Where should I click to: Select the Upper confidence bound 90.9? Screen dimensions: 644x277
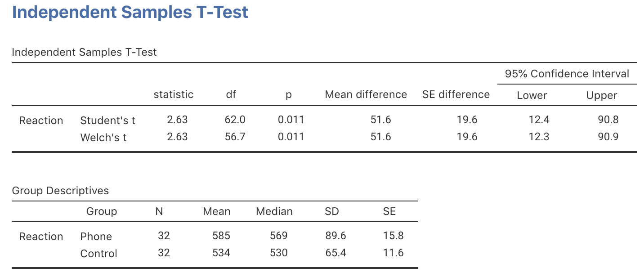[x=608, y=137]
